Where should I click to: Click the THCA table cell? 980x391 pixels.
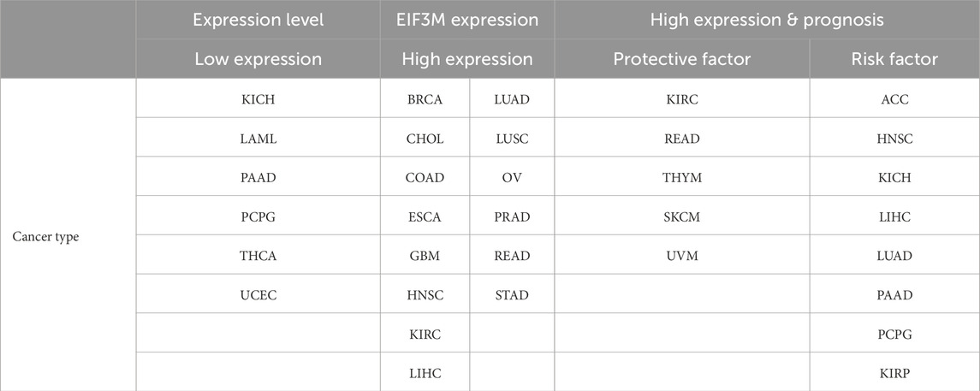tap(258, 256)
